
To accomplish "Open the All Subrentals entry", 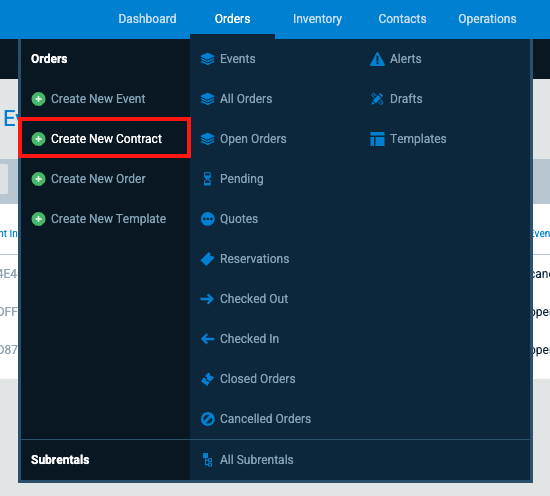I will coord(256,460).
